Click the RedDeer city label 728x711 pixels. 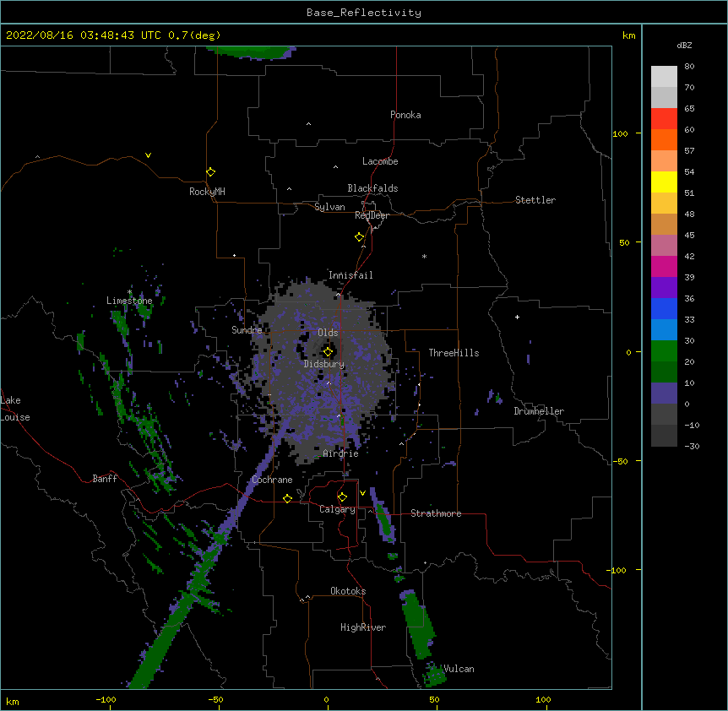372,215
